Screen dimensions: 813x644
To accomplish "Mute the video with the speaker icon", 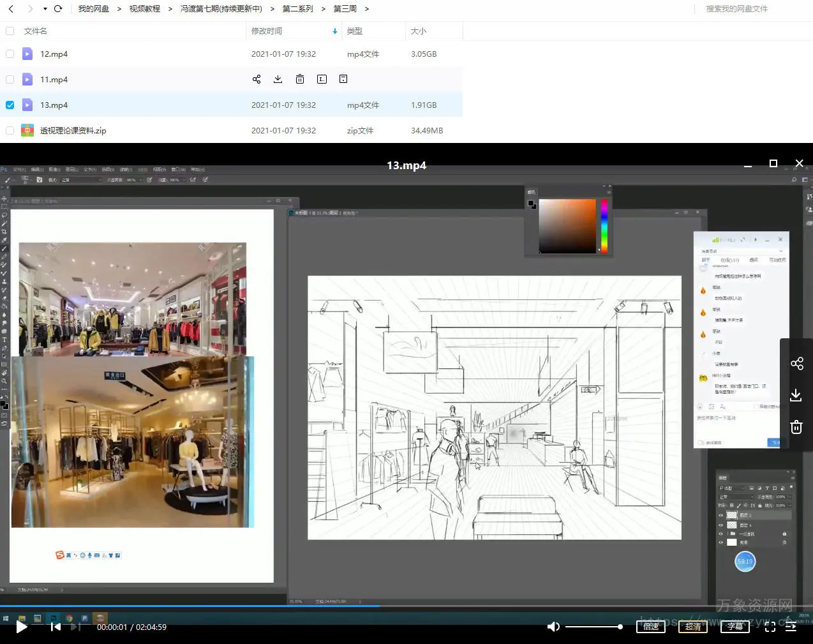I will pos(553,627).
